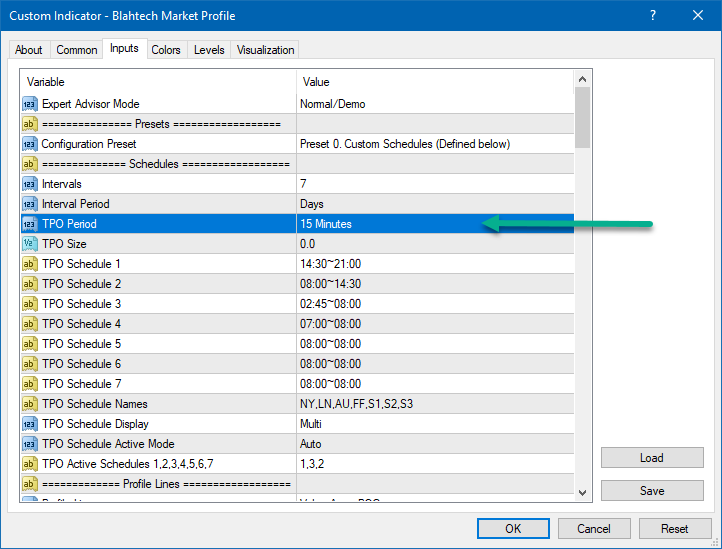Screen dimensions: 722x549
Task: Click the icon beside Expert Advisor Mode
Action: click(29, 104)
